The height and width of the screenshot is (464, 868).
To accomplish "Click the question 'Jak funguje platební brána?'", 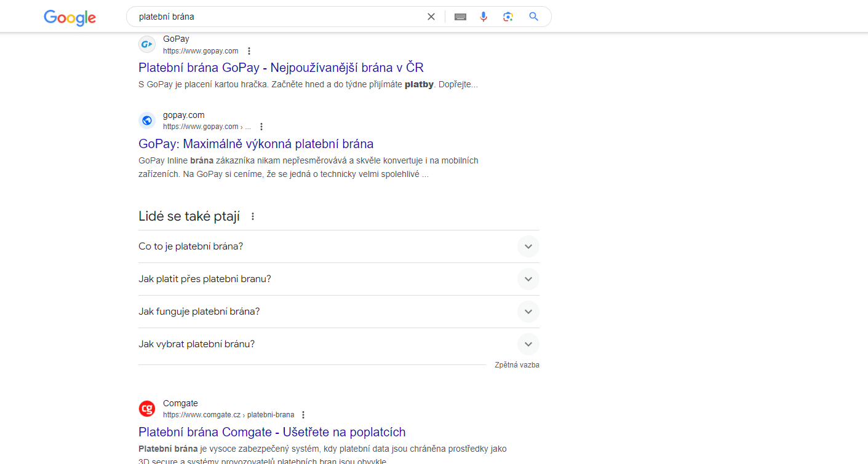I will [x=199, y=312].
